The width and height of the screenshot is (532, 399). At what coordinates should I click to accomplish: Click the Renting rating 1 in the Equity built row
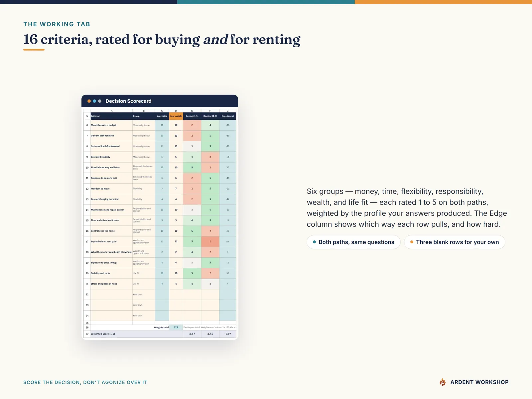(x=210, y=242)
